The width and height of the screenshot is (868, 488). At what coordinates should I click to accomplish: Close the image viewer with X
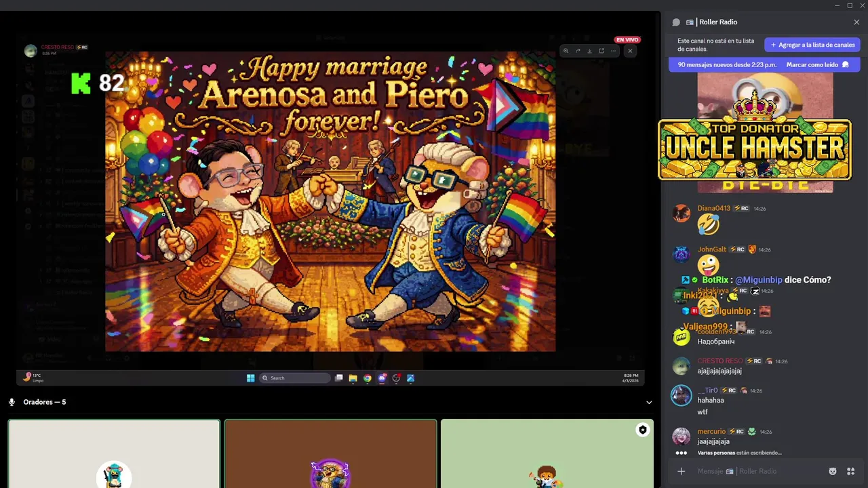630,51
